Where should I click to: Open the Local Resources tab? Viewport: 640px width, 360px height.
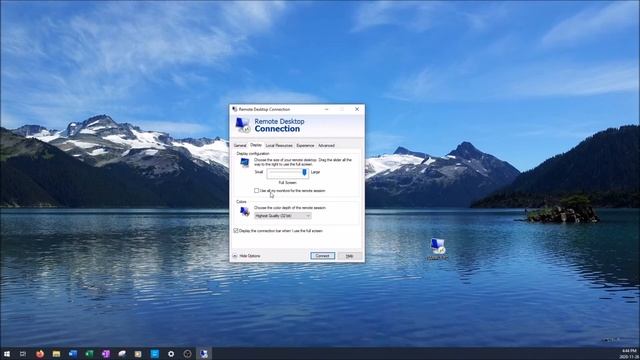click(x=279, y=145)
